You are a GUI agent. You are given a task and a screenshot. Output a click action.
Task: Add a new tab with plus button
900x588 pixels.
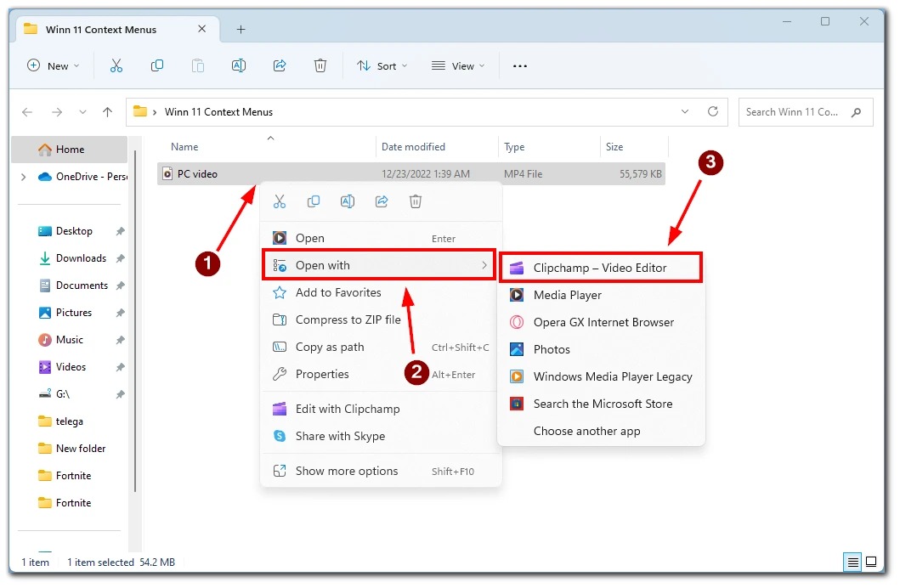(241, 29)
